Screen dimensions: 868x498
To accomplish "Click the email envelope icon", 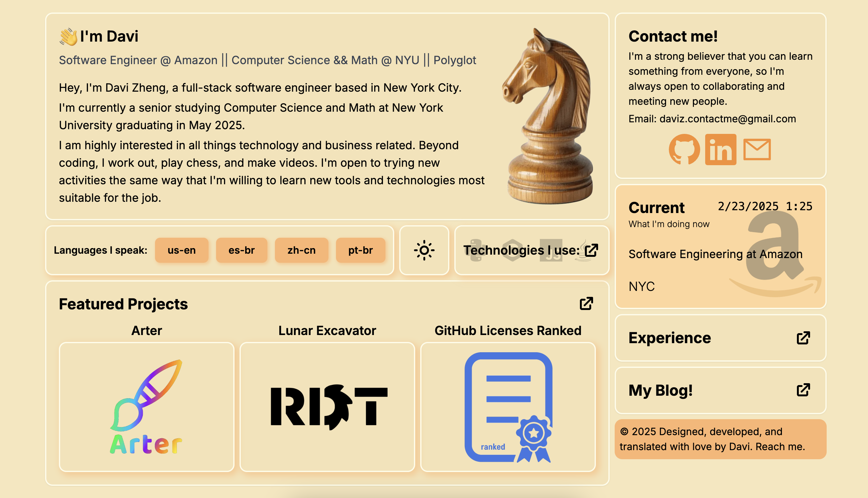I will click(x=757, y=150).
